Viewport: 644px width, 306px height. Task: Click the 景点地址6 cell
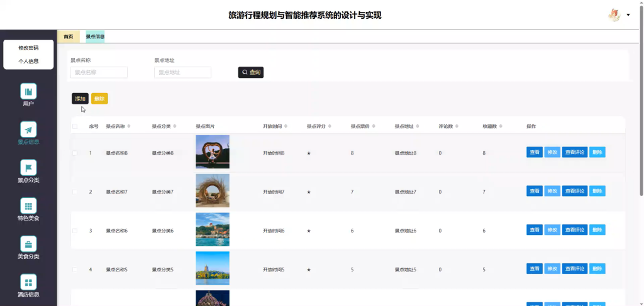point(406,231)
